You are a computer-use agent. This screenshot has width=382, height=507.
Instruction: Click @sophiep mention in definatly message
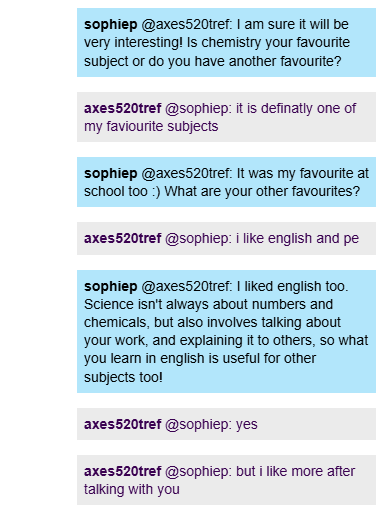(x=198, y=108)
